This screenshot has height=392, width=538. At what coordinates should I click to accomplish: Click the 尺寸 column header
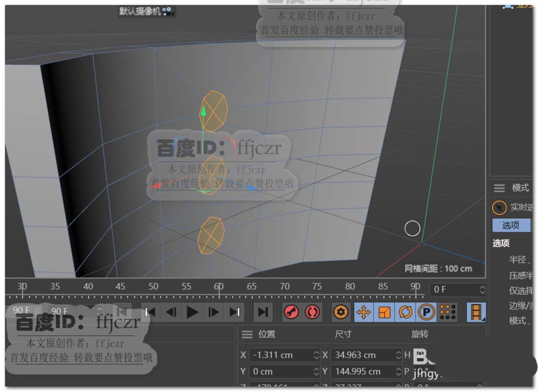pyautogui.click(x=343, y=334)
